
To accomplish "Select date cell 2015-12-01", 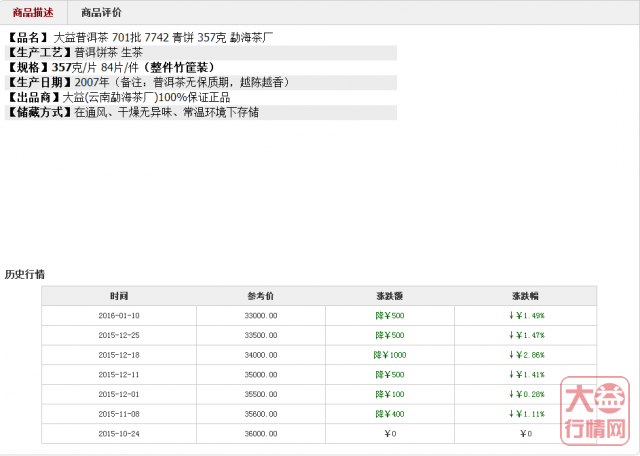I will pos(119,394).
